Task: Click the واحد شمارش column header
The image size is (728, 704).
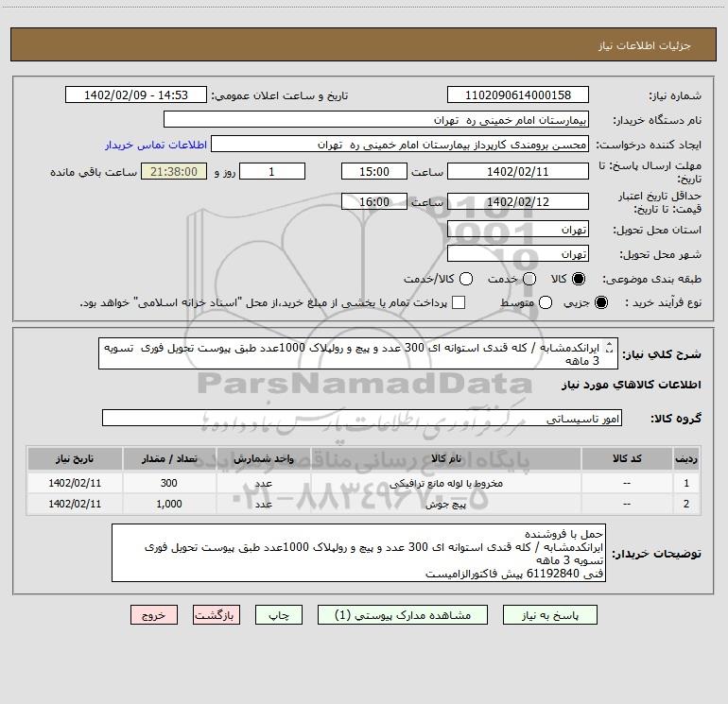Action: (263, 458)
